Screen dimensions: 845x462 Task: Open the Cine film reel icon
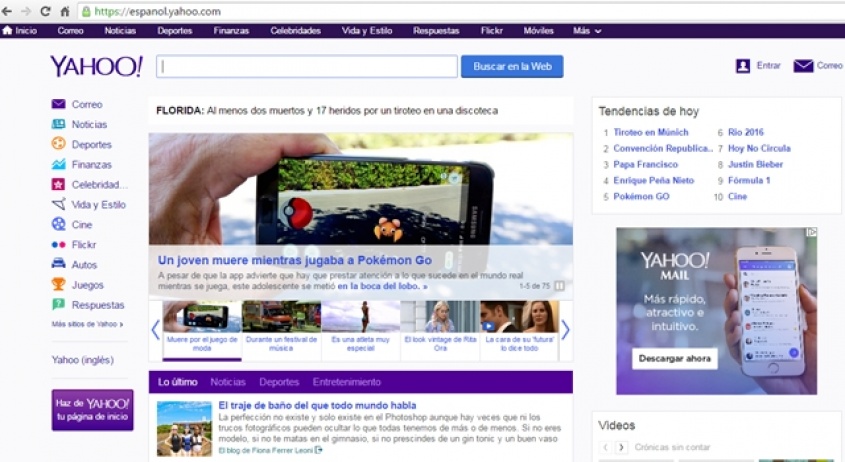[x=58, y=224]
